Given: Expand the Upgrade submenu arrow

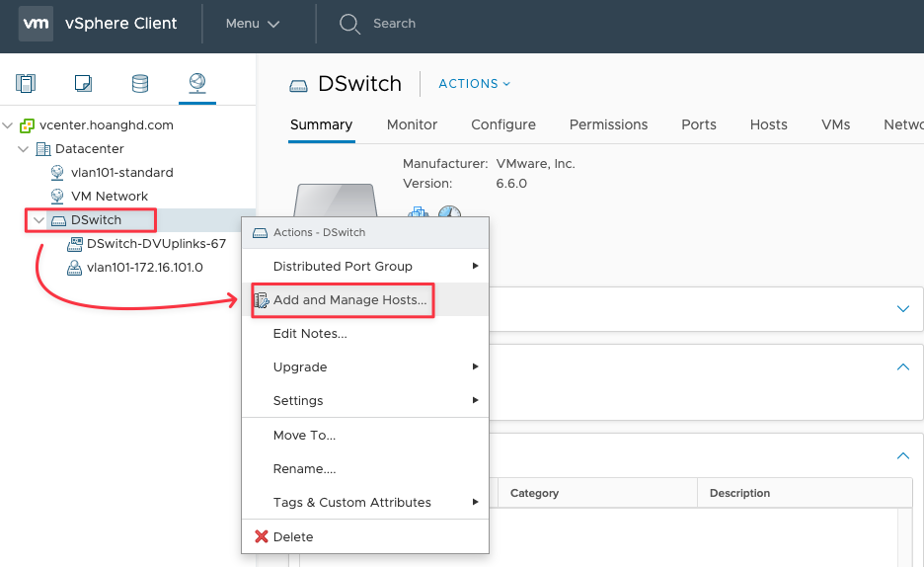Looking at the screenshot, I should click(475, 366).
